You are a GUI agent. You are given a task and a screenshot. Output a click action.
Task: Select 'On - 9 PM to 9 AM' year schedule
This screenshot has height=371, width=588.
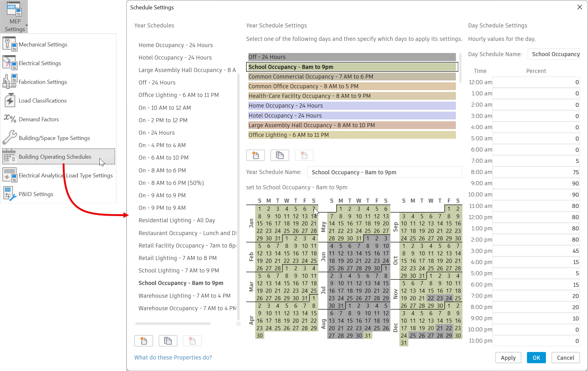click(x=162, y=208)
